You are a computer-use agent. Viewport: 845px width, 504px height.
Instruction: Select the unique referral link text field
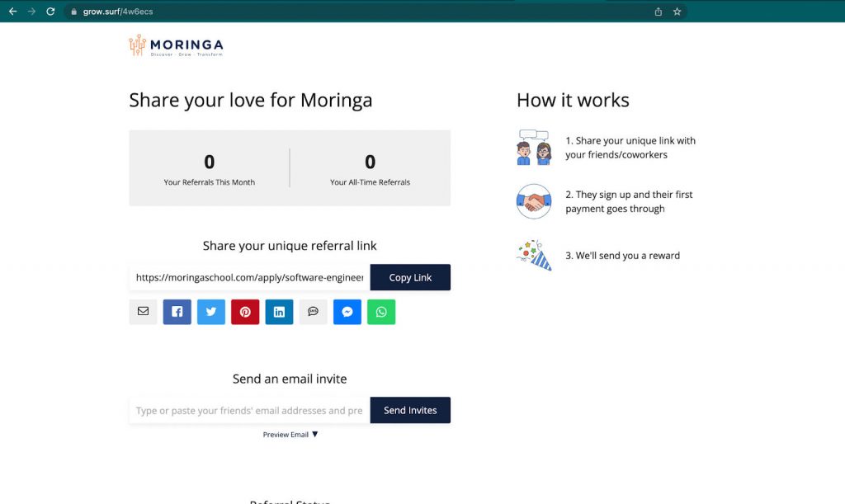click(x=249, y=278)
